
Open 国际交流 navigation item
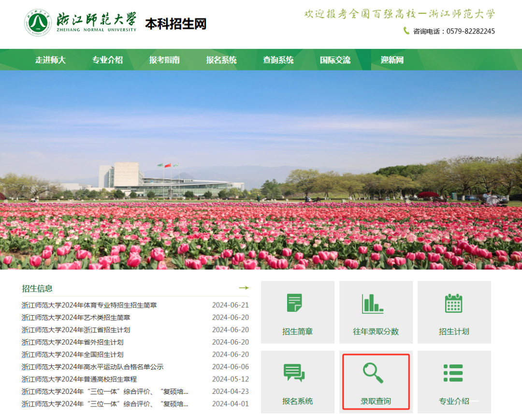point(335,60)
